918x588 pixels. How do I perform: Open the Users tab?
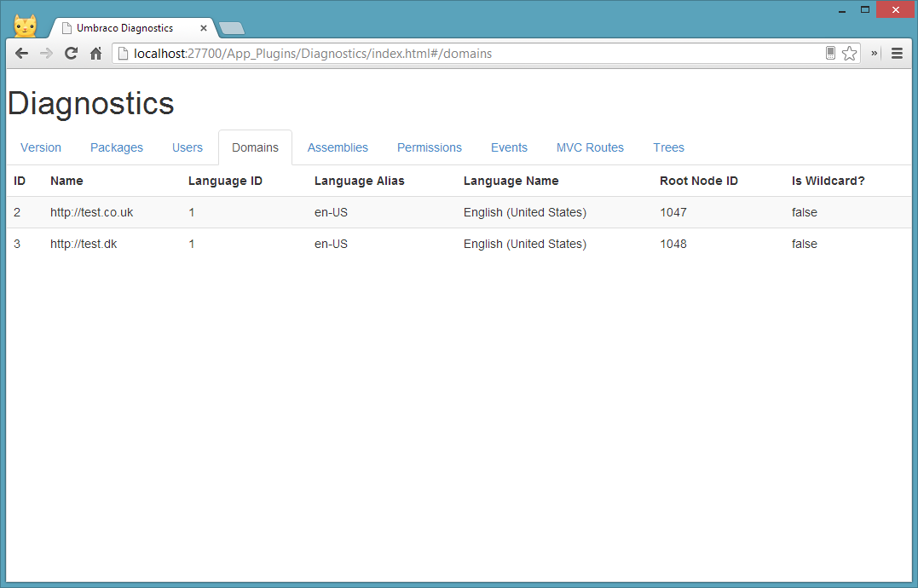coord(188,147)
